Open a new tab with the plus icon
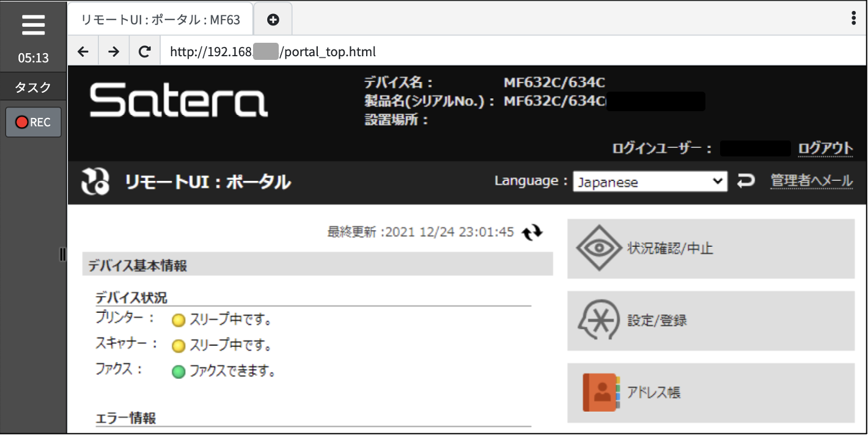The image size is (868, 435). point(273,20)
